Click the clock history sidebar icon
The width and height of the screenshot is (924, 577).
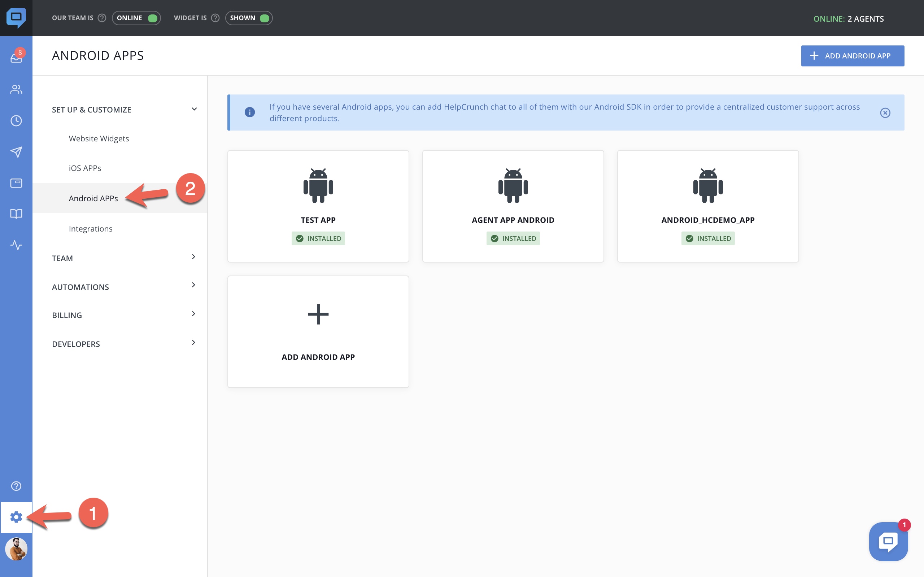(16, 120)
